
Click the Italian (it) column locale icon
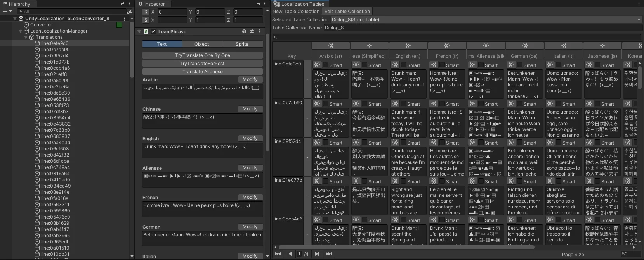click(x=564, y=46)
